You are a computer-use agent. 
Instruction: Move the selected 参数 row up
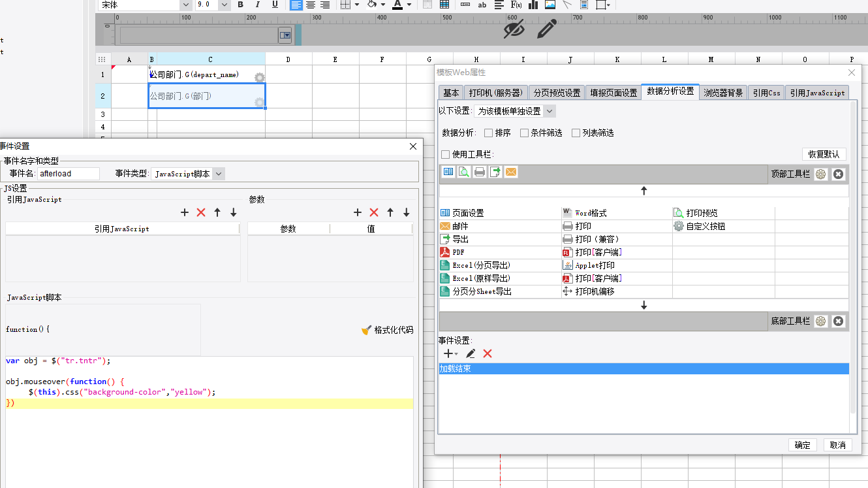(x=390, y=212)
